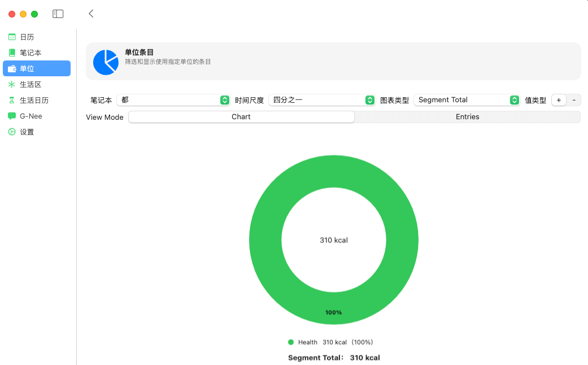Open the G-Nee chat bubble icon
This screenshot has height=365, width=588.
[12, 116]
